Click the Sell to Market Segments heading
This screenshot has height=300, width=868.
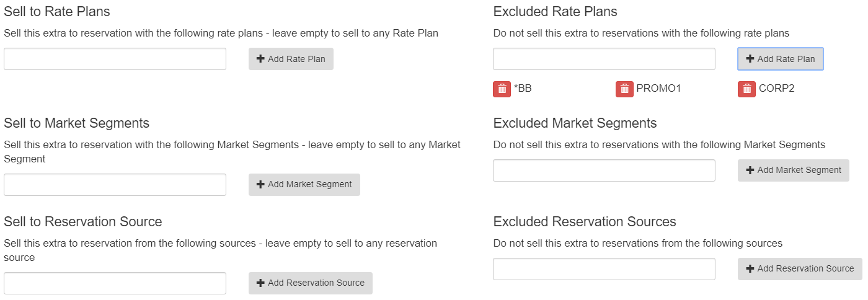77,123
